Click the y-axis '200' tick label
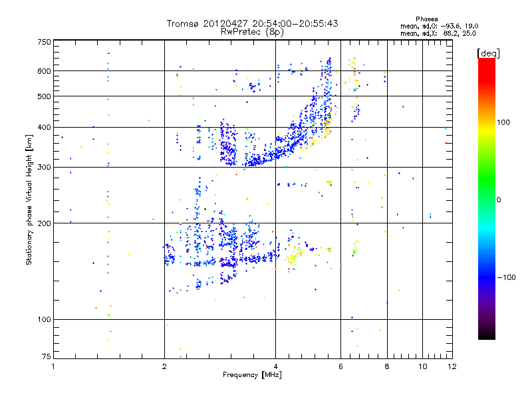 45,223
